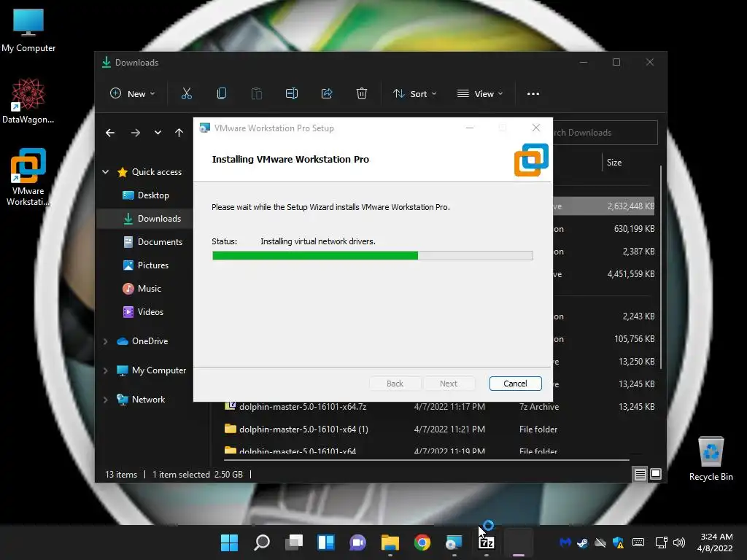747x560 pixels.
Task: Select the row sized 105,756 KB
Action: 603,339
